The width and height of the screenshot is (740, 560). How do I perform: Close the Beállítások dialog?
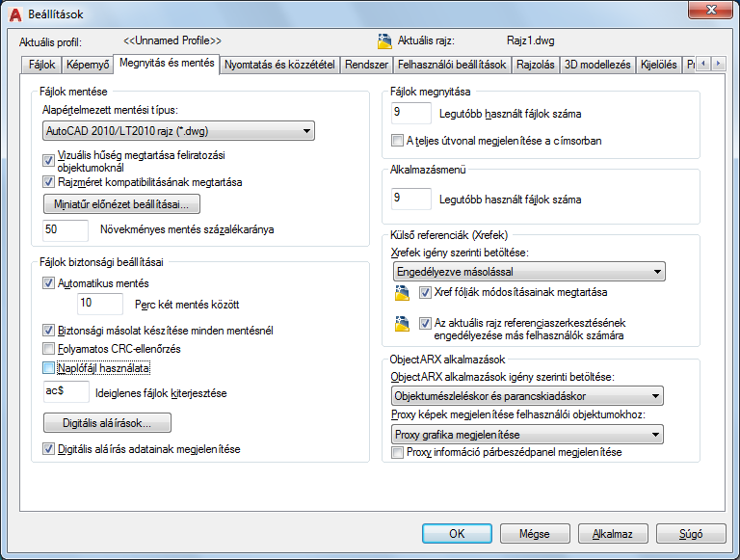[x=710, y=10]
